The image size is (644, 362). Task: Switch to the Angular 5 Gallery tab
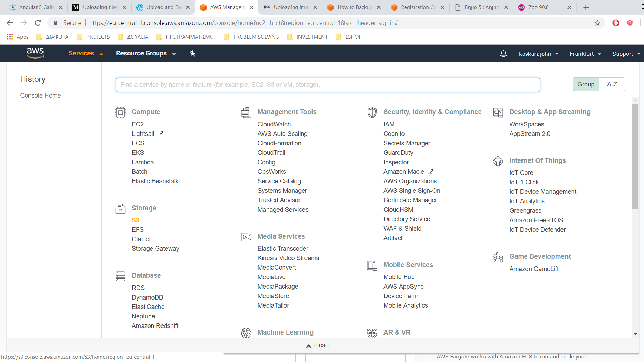pyautogui.click(x=35, y=7)
